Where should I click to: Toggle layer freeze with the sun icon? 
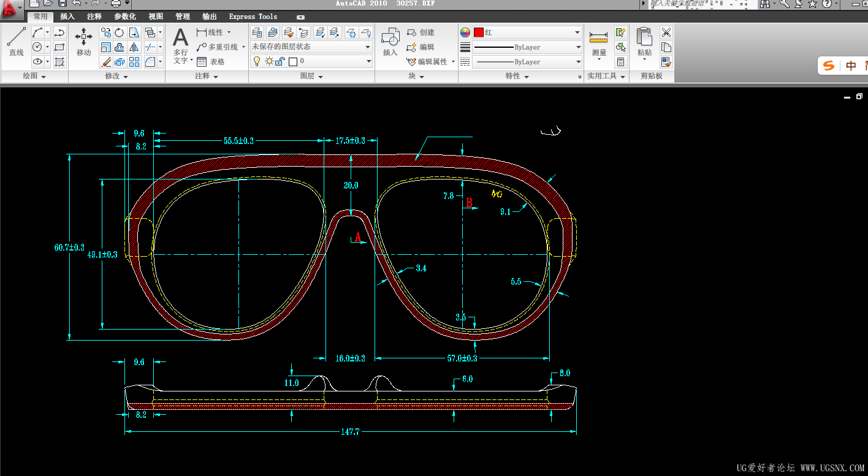(x=269, y=61)
